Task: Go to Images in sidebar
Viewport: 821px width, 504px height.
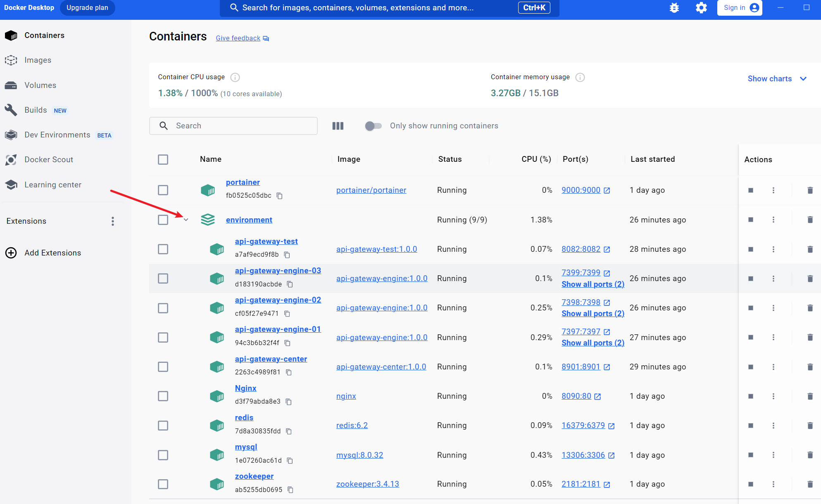Action: pos(38,60)
